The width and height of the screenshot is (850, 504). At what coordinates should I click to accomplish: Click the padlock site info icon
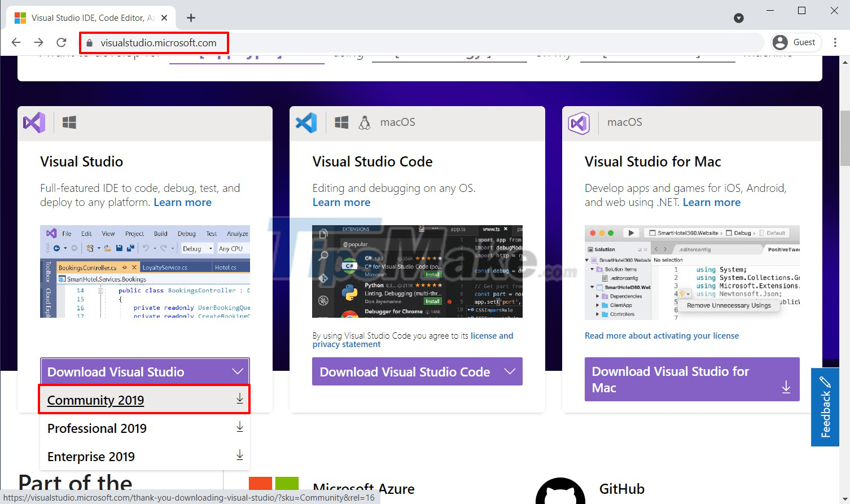(89, 43)
